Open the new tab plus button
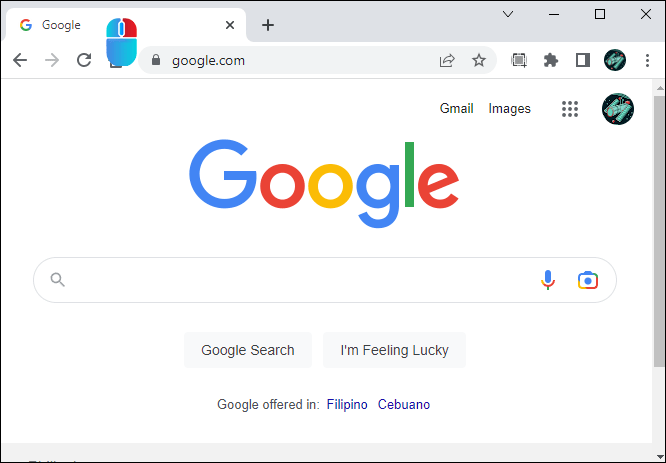666x463 pixels. click(267, 25)
